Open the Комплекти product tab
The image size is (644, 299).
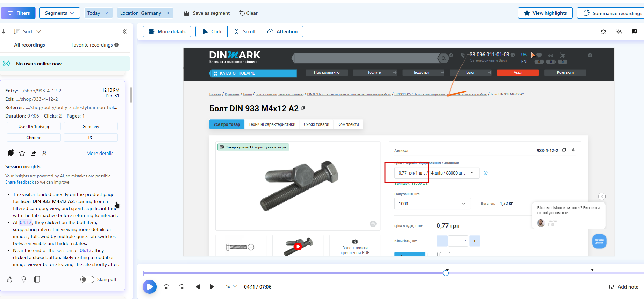pos(348,124)
